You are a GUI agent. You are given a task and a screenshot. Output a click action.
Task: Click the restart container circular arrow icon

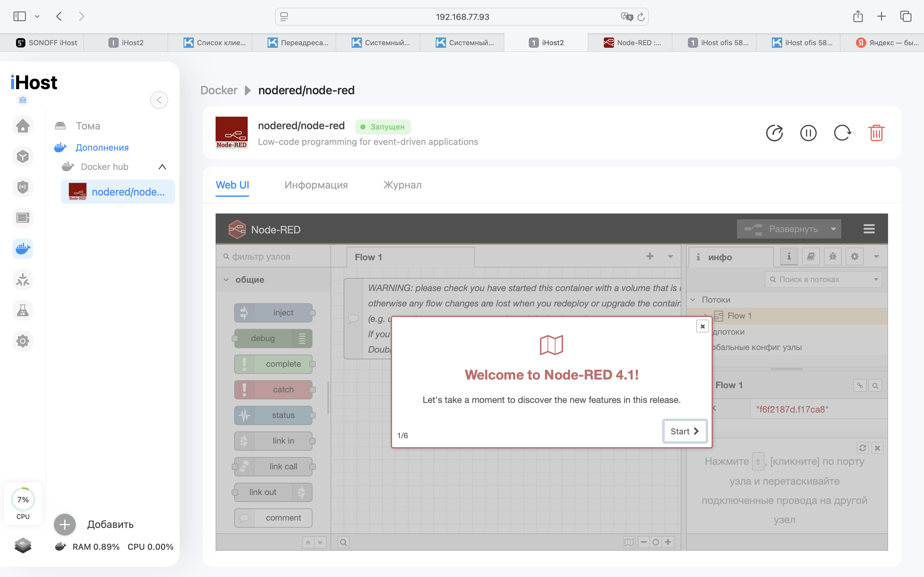point(842,133)
